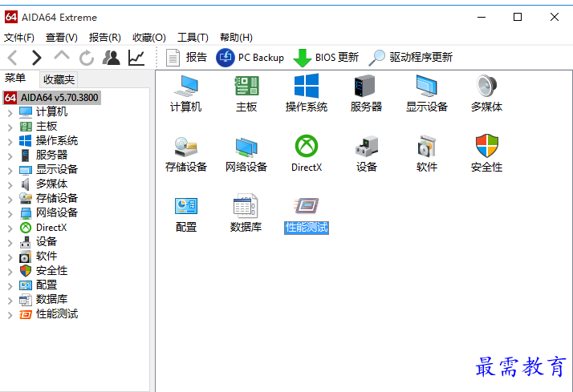Image resolution: width=573 pixels, height=392 pixels.
Task: Select 计算机 in the left tree
Action: [x=51, y=111]
